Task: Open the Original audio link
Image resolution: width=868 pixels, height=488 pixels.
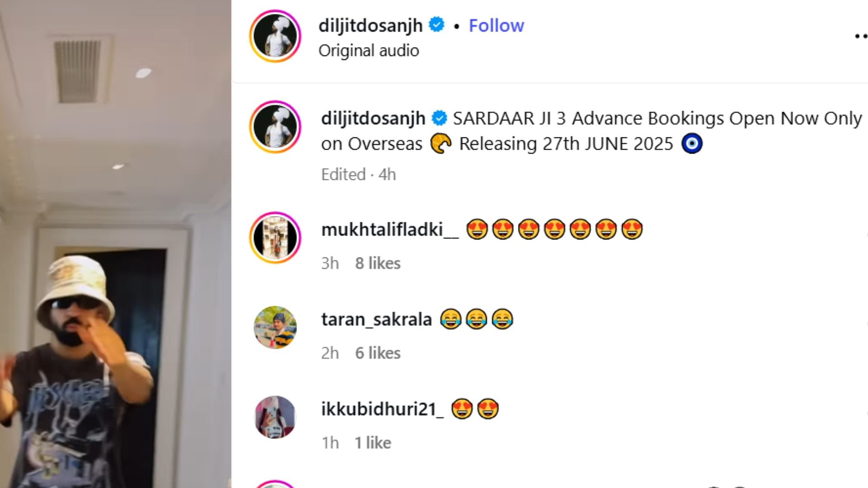Action: point(368,51)
